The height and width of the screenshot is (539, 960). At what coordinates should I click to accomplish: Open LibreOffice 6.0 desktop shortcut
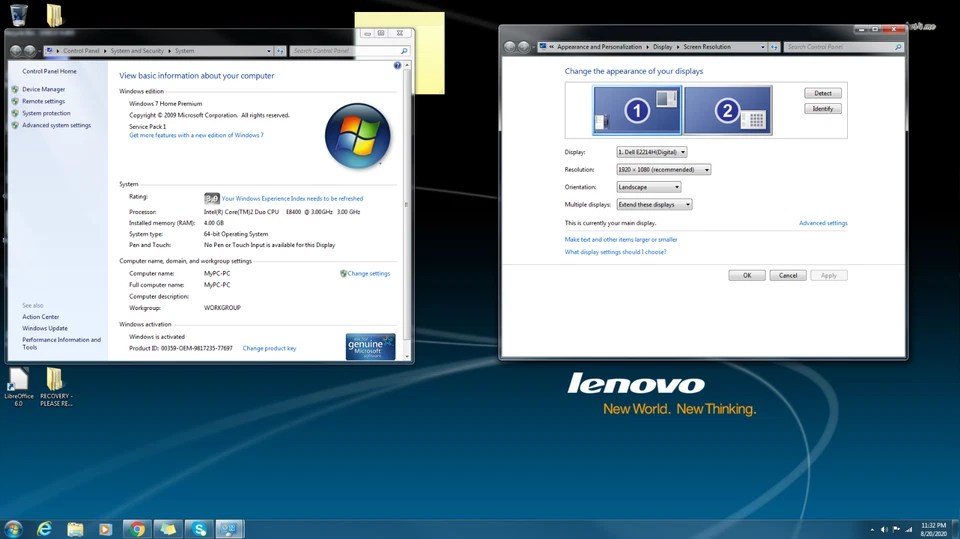[18, 388]
